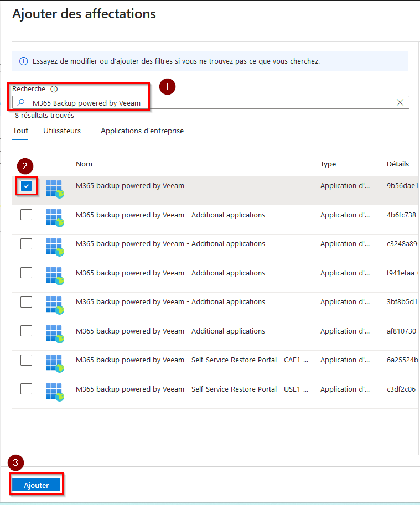Image resolution: width=420 pixels, height=505 pixels.
Task: Check the Self-Service Restore Portal CAE1 checkbox
Action: (x=26, y=360)
